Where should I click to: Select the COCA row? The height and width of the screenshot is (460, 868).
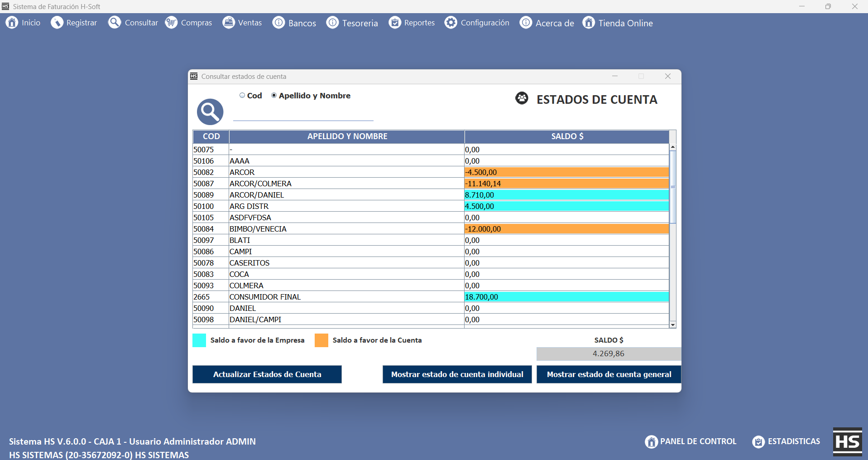click(431, 274)
